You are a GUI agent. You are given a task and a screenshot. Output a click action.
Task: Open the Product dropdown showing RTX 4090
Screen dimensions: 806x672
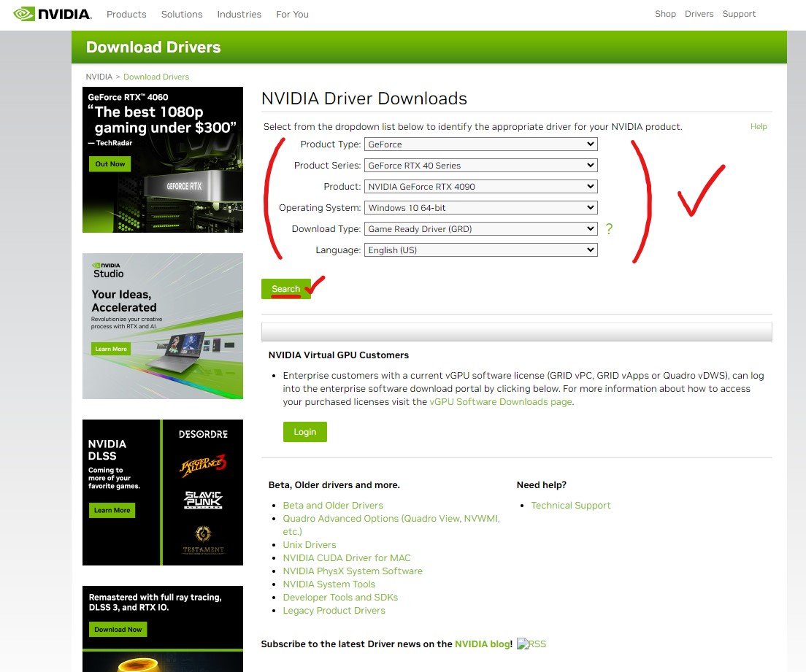coord(480,187)
